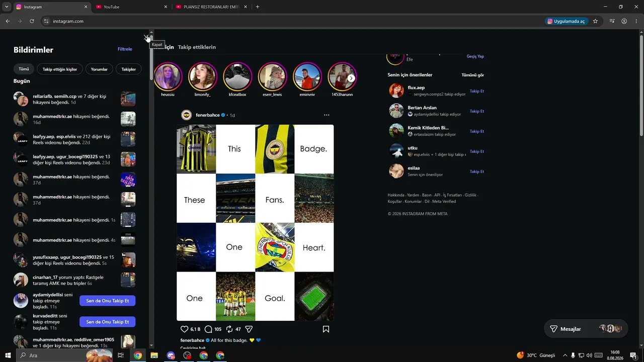Open the weather widget showing 30°C Güneşli
Viewport: 644px width, 362px height.
(x=536, y=355)
